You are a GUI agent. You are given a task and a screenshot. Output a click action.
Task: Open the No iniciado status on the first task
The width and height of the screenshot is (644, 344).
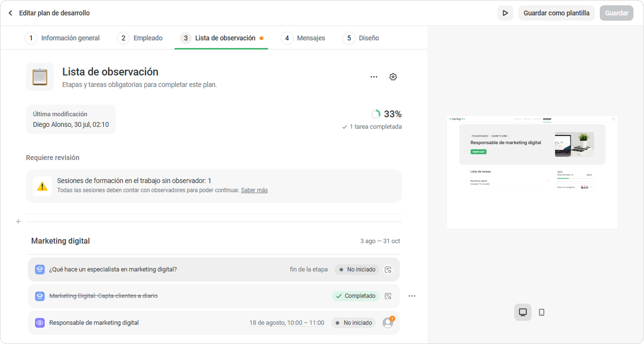pos(357,270)
